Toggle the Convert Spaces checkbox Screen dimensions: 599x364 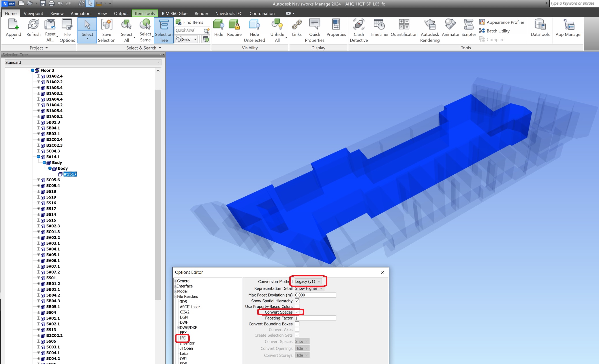click(297, 312)
